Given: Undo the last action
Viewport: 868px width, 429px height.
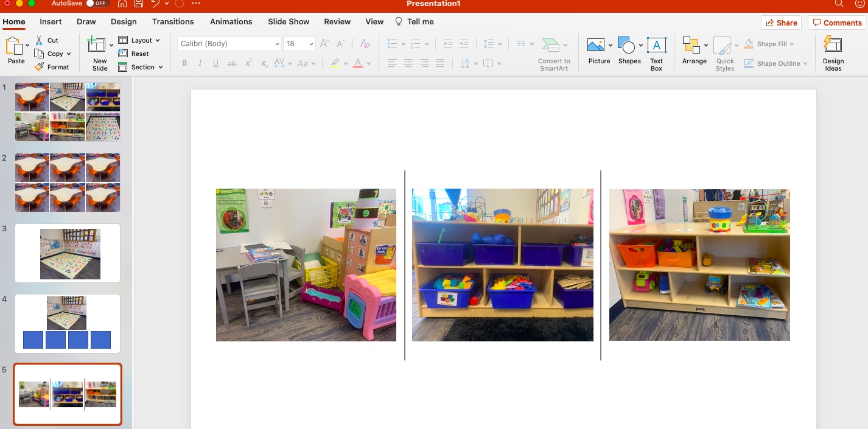Looking at the screenshot, I should pyautogui.click(x=154, y=4).
